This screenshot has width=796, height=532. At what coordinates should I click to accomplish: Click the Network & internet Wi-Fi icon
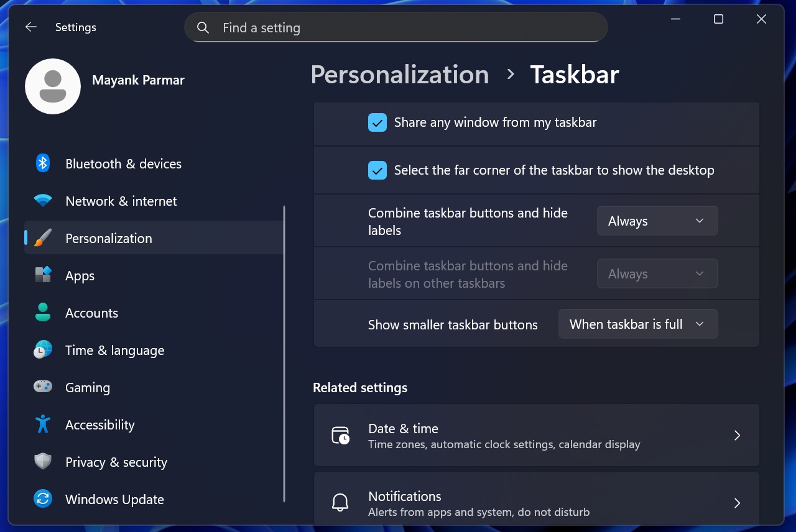42,201
